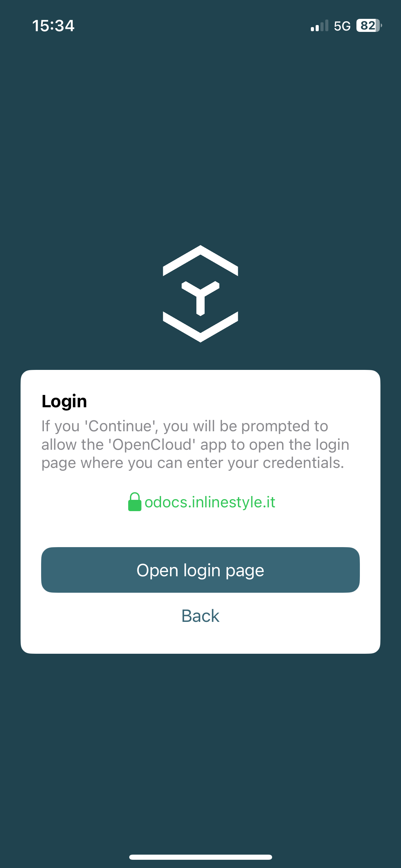
Task: Tap the Login heading
Action: coord(64,401)
